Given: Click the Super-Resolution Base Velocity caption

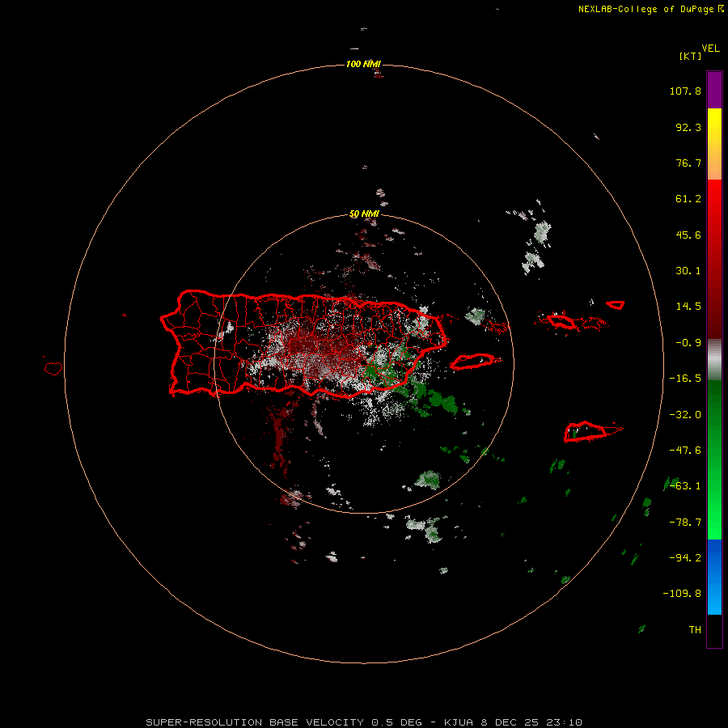Looking at the screenshot, I should pyautogui.click(x=364, y=722).
